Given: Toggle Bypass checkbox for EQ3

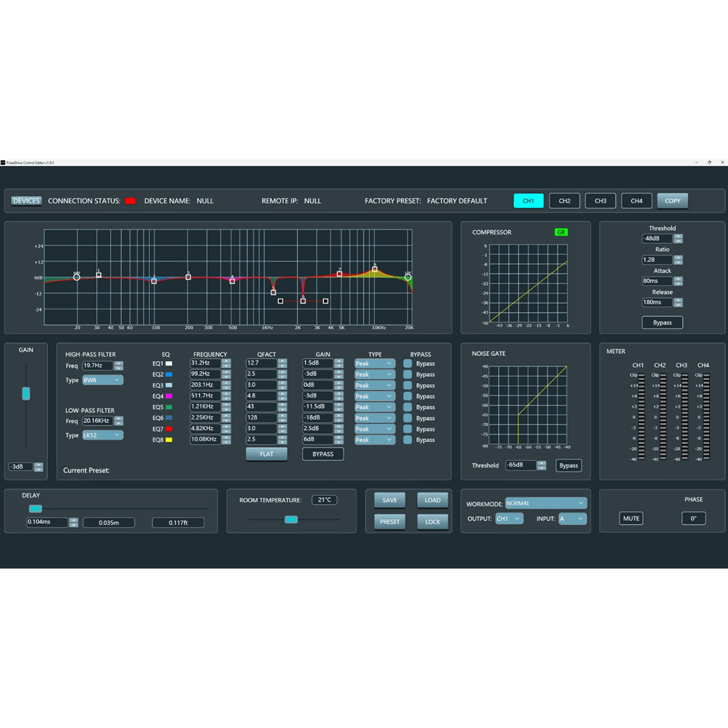Looking at the screenshot, I should point(408,385).
